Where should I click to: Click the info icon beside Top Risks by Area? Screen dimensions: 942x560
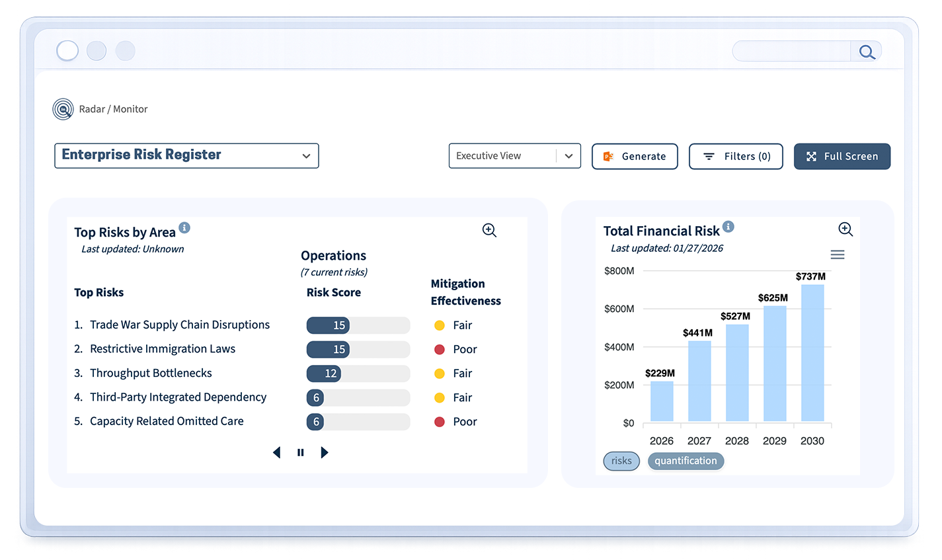coord(185,227)
